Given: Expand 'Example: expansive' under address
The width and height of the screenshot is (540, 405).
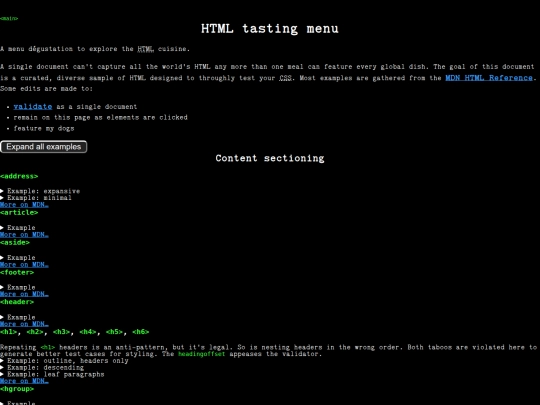Looking at the screenshot, I should [40, 191].
